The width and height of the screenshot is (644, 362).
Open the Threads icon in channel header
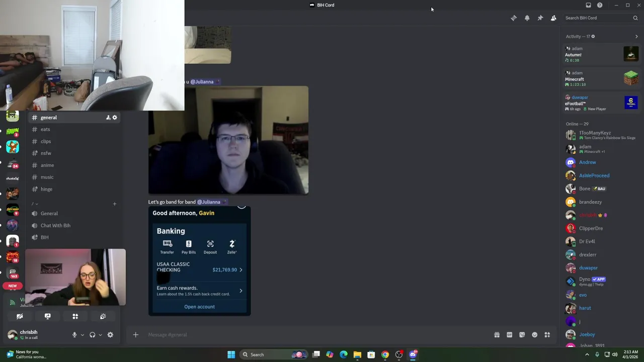point(514,18)
